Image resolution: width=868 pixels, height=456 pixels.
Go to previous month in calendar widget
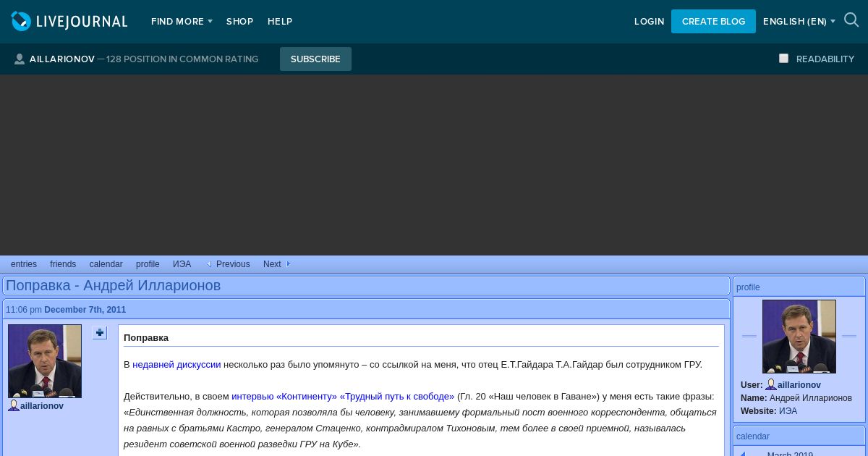743,454
